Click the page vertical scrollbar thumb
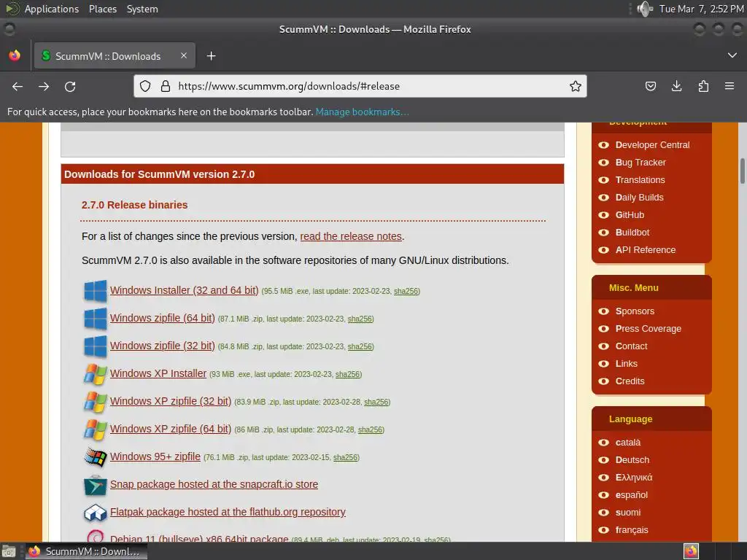The width and height of the screenshot is (747, 560). pos(742,171)
